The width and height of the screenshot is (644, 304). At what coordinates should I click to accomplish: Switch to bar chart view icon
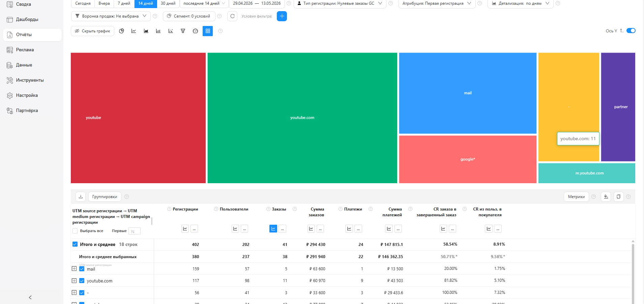(158, 31)
